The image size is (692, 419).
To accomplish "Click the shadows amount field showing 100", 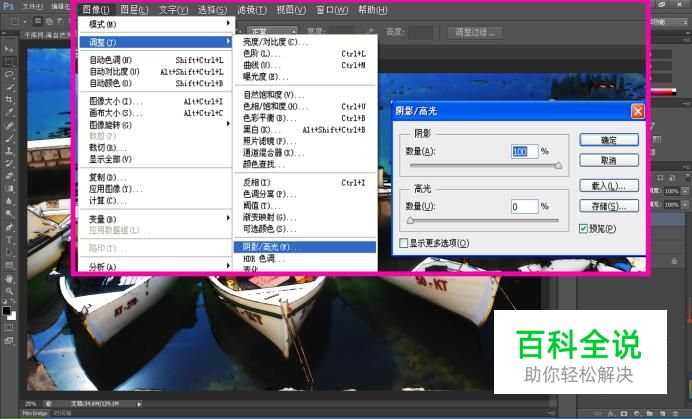I will point(524,151).
